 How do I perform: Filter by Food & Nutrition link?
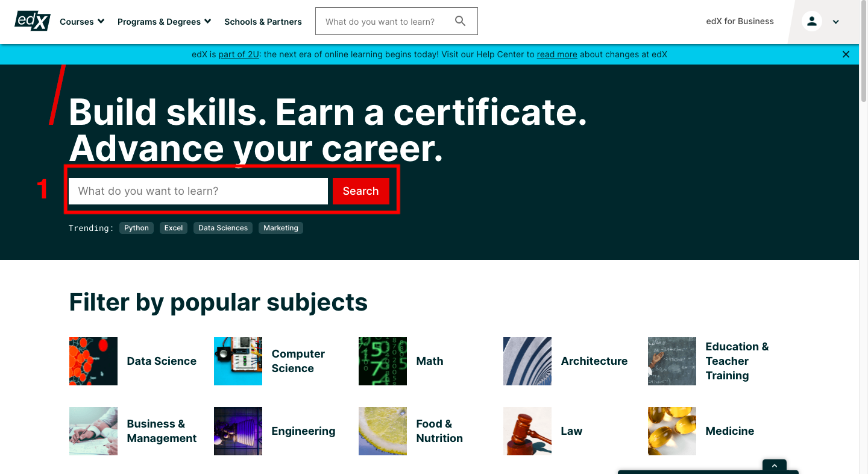pos(439,431)
